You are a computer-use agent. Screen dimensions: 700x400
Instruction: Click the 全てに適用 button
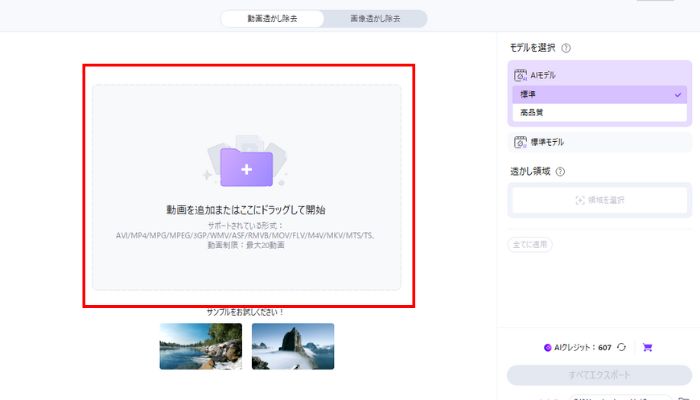coord(530,244)
